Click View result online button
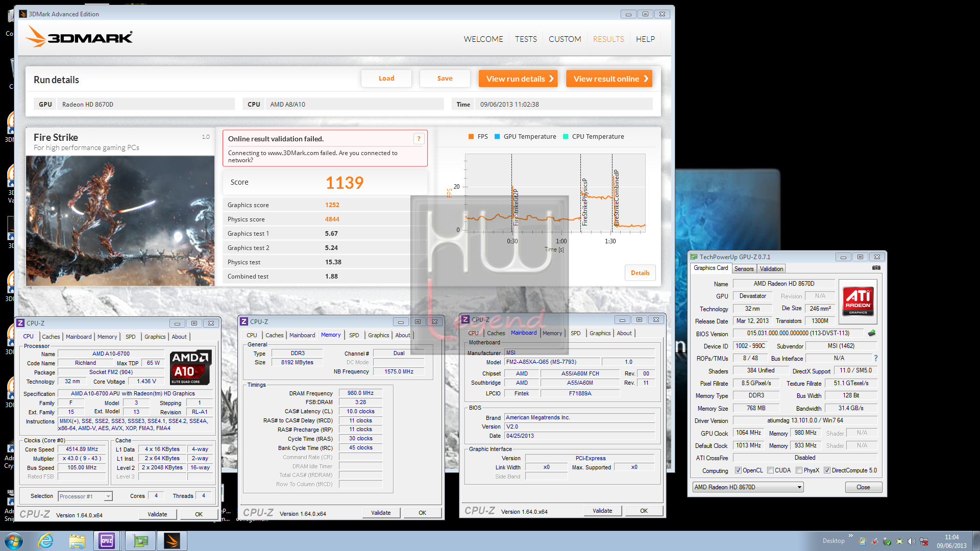Image resolution: width=980 pixels, height=551 pixels. coord(609,79)
